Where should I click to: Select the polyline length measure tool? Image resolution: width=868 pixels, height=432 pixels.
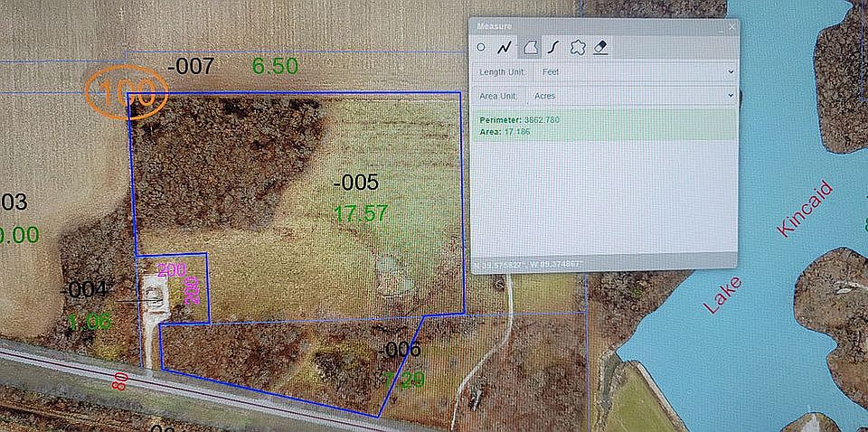(504, 48)
